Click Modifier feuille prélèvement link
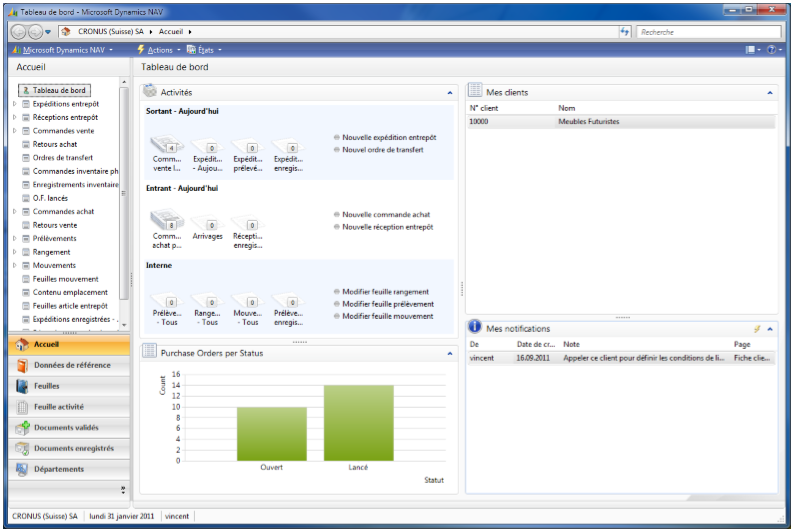793x531 pixels. click(388, 304)
